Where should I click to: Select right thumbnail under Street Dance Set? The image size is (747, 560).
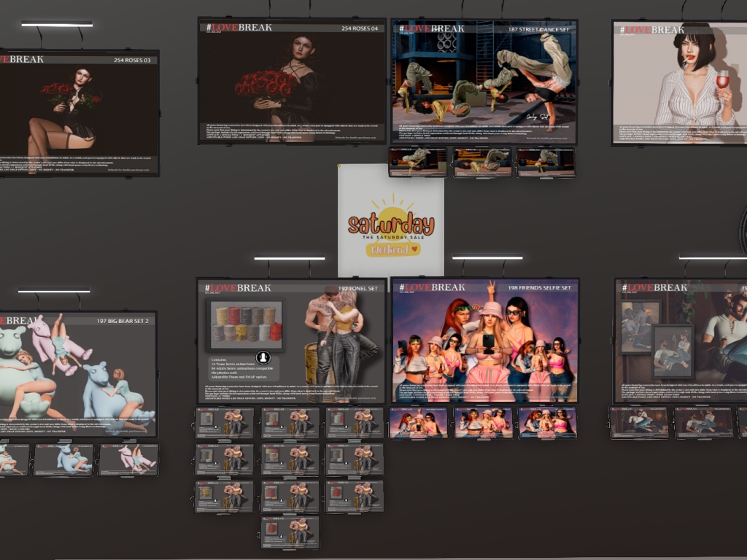coord(546,162)
